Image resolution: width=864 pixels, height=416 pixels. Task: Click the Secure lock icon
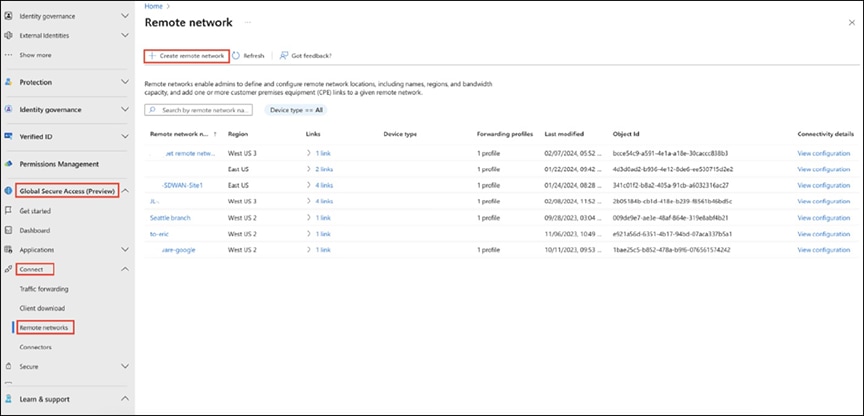coord(8,366)
